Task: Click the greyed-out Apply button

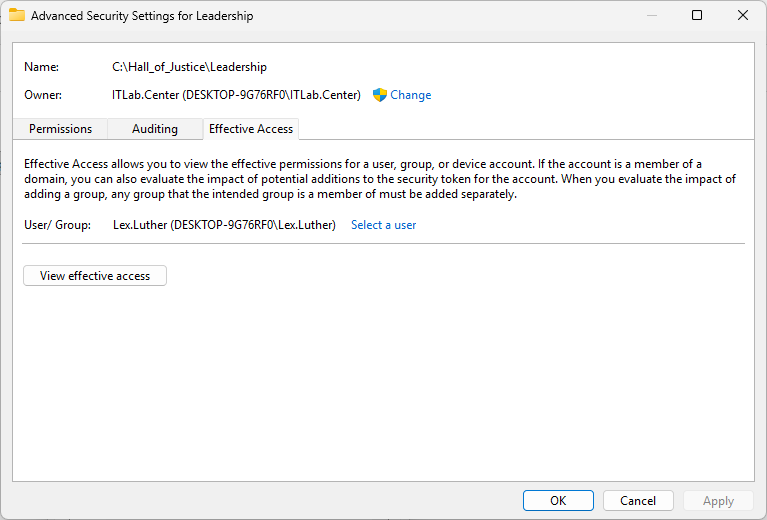Action: click(x=718, y=501)
